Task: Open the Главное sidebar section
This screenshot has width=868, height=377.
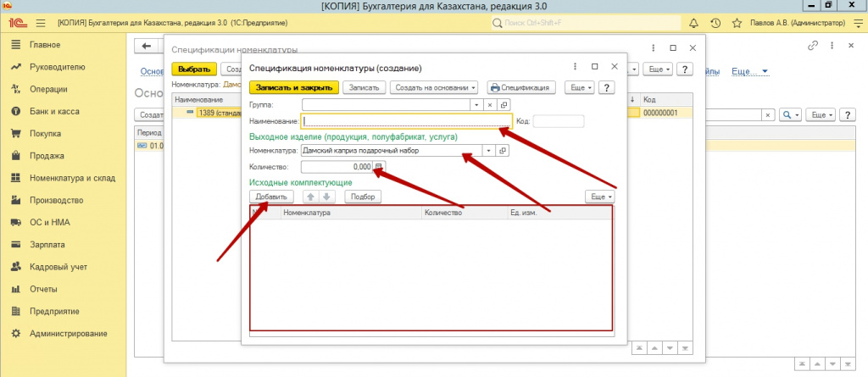Action: tap(44, 45)
